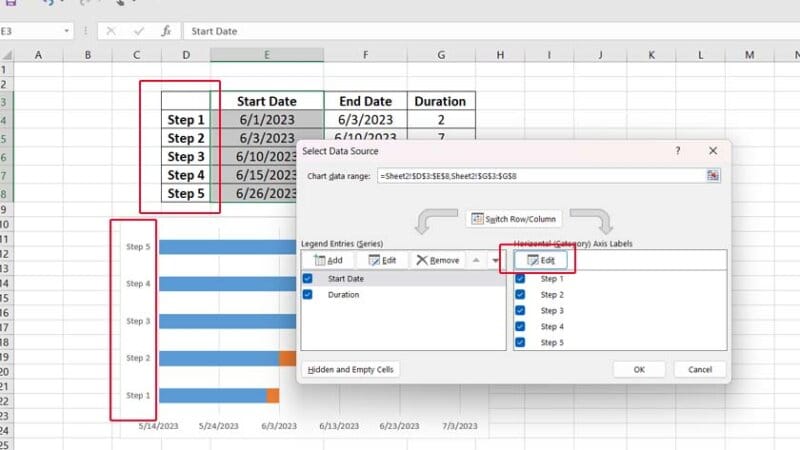This screenshot has height=450, width=800.
Task: Uncheck the Start Date series checkbox
Action: point(308,279)
